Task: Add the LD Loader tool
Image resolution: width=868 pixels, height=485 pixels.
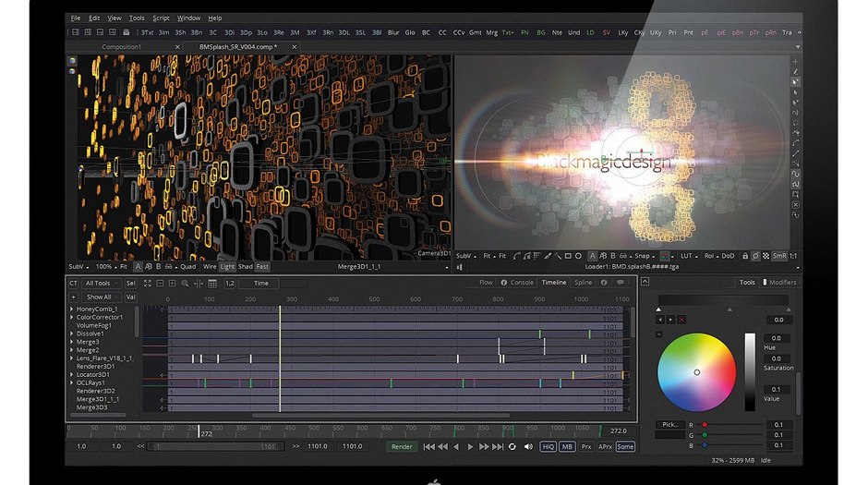Action: pos(590,32)
